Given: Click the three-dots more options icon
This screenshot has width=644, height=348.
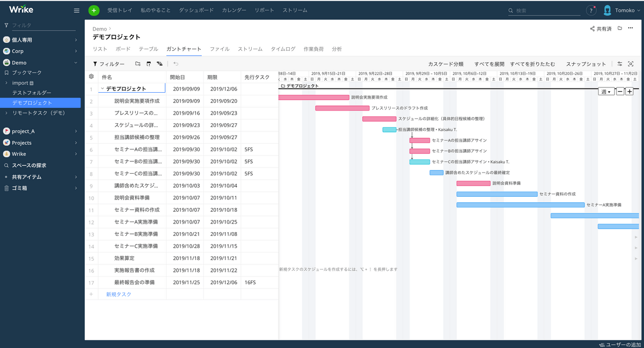Looking at the screenshot, I should (630, 28).
